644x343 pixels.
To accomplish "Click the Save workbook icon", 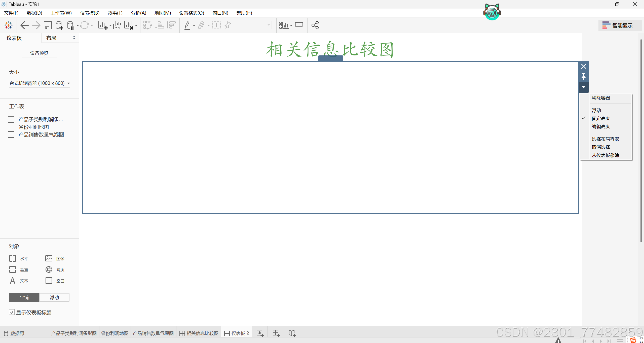I will [48, 25].
